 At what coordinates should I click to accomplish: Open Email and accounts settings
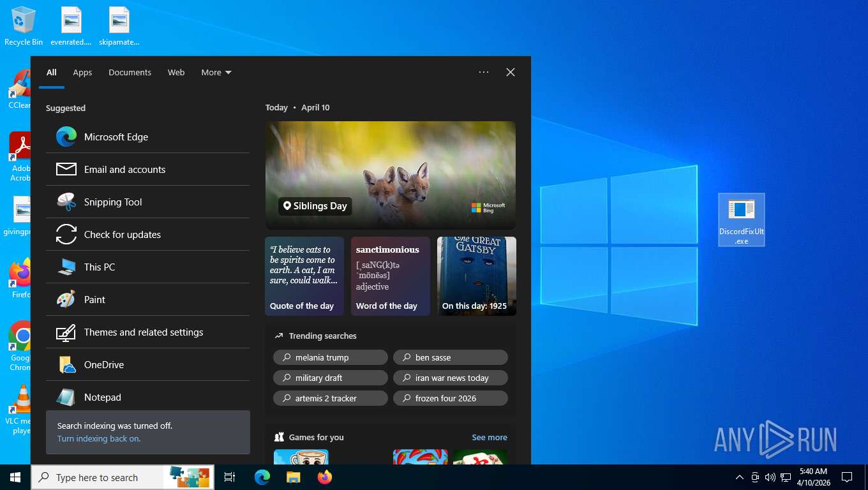[x=147, y=169]
